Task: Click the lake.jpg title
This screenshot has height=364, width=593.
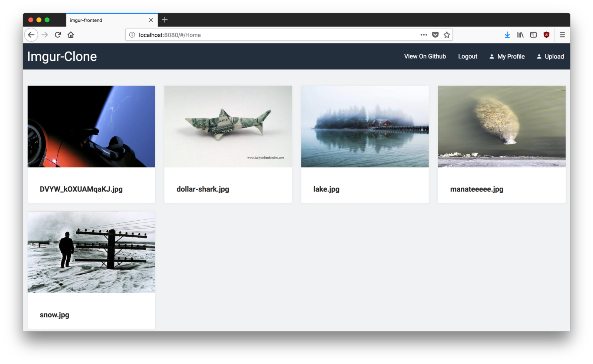Action: tap(326, 189)
